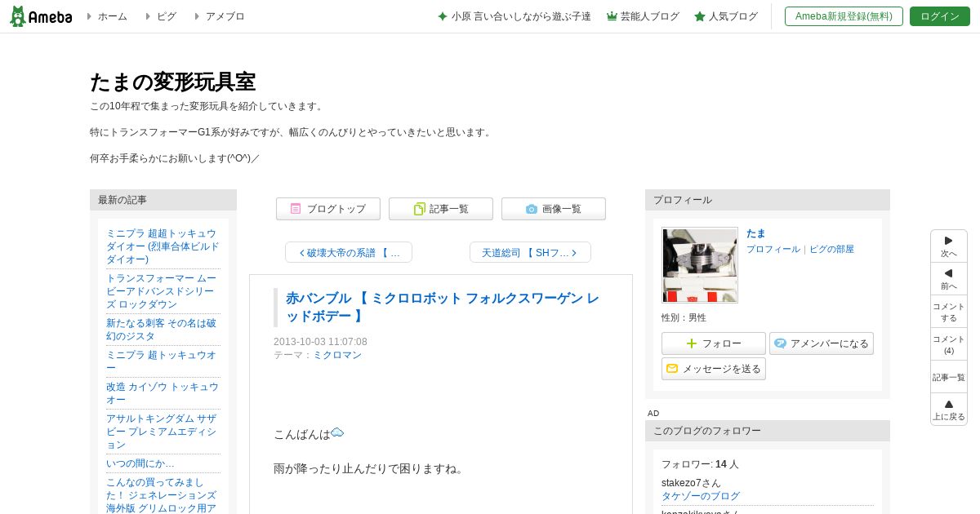
Task: Click the cloud emoji after こんばんは
Action: click(x=337, y=432)
